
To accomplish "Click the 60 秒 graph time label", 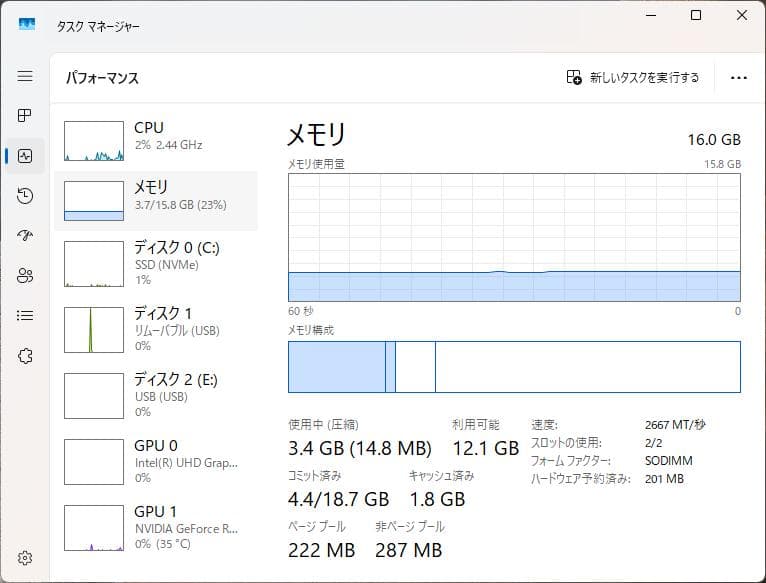I will tap(300, 311).
